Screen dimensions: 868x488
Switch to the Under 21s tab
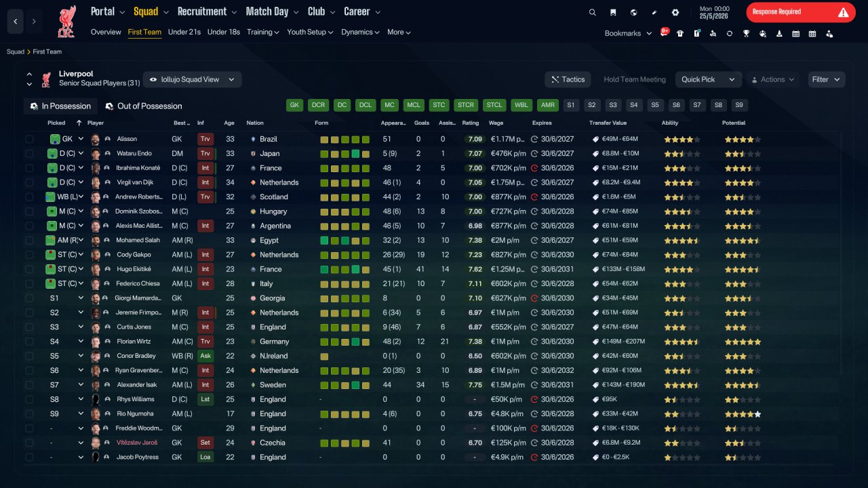[184, 32]
